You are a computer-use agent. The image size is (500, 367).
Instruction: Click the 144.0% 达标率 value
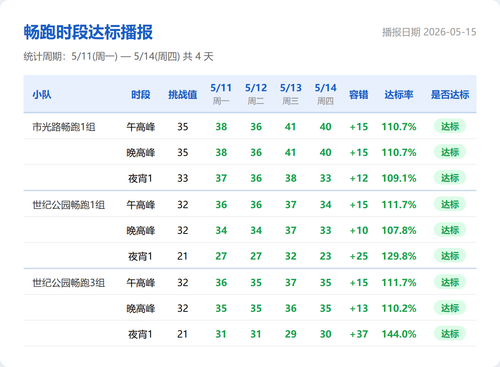tap(399, 334)
